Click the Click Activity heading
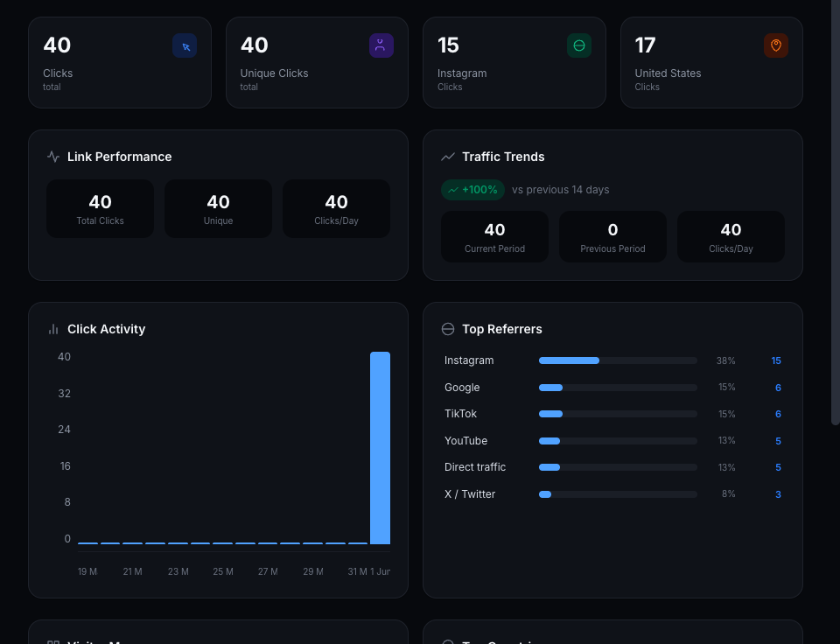This screenshot has width=840, height=644. 106,329
